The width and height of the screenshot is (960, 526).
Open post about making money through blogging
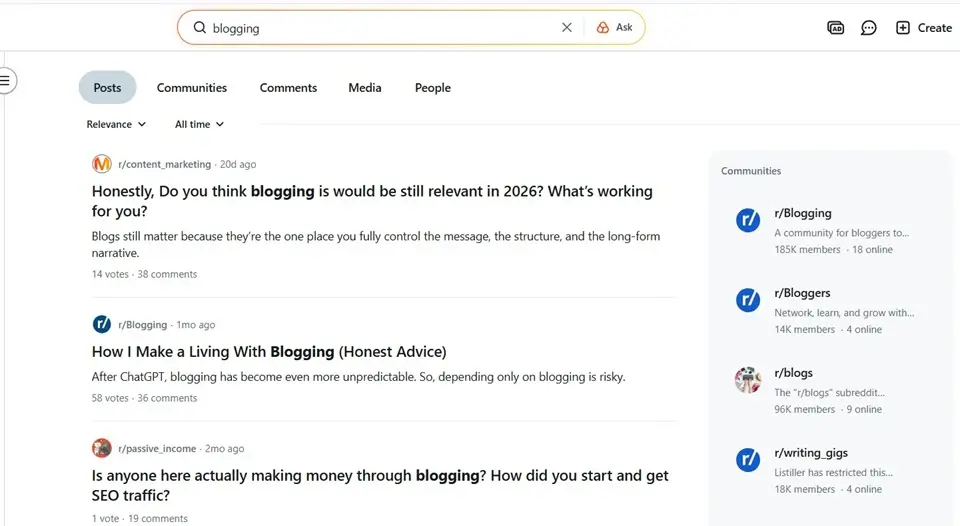380,485
